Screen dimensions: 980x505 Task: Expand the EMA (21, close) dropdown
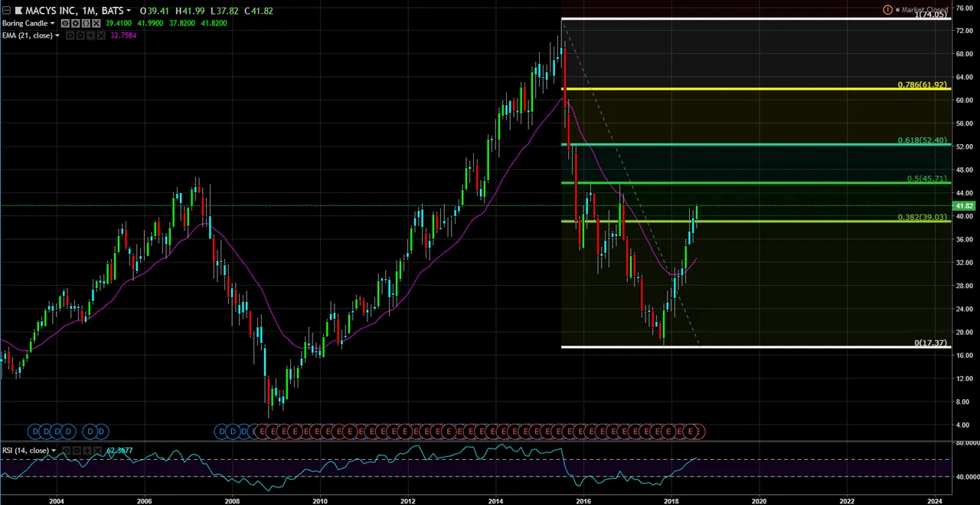pyautogui.click(x=57, y=36)
